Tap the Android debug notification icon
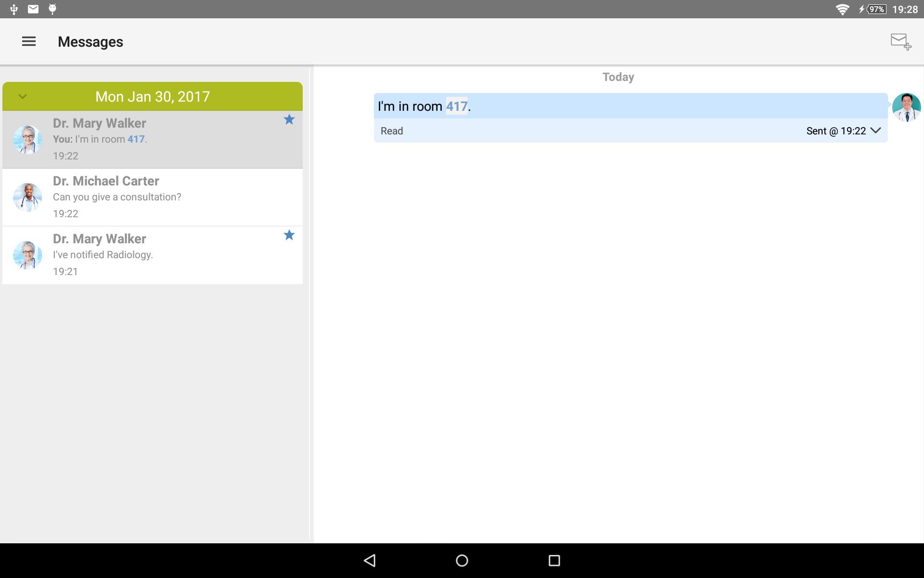The image size is (924, 578). point(52,9)
